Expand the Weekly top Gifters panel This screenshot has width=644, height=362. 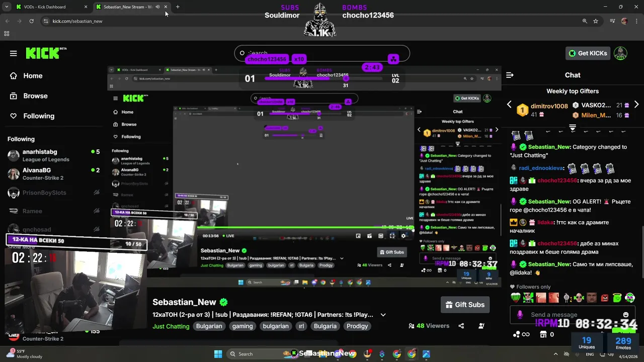point(573,128)
